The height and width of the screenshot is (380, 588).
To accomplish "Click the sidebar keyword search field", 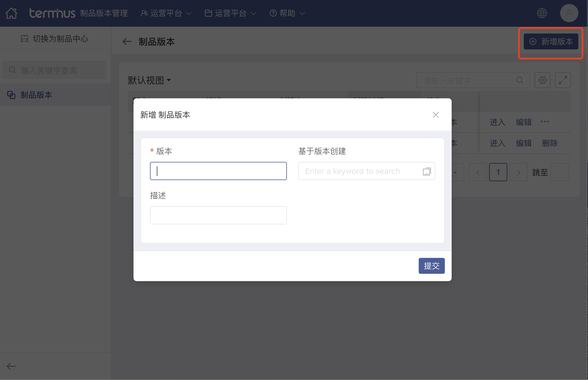I will coord(55,70).
